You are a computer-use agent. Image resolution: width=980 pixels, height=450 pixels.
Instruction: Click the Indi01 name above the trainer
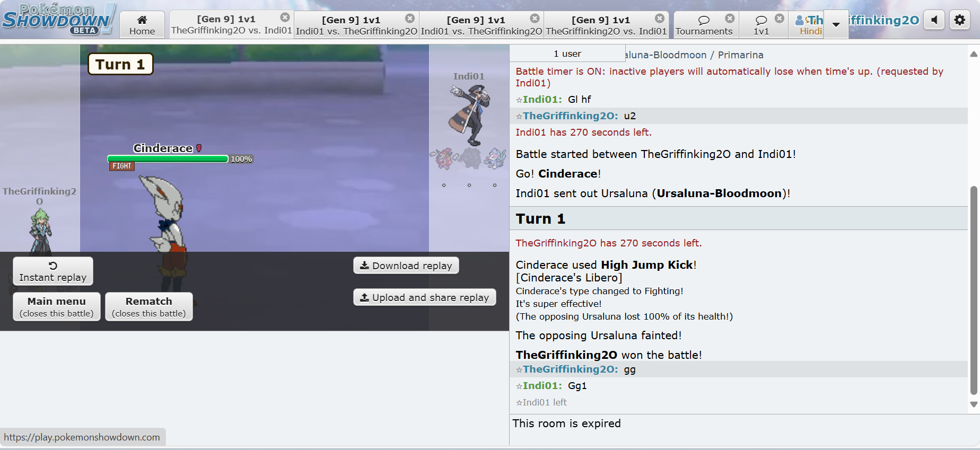[469, 76]
